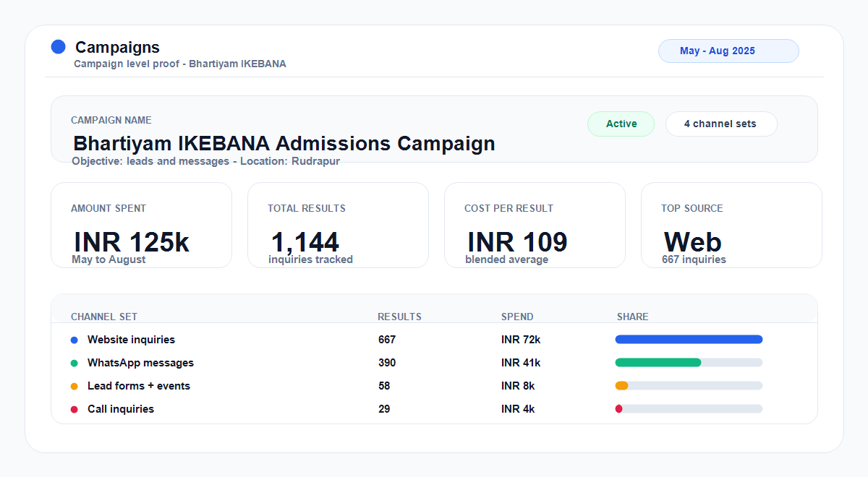
Task: Select the CAMPAIGN NAME label
Action: pos(111,120)
